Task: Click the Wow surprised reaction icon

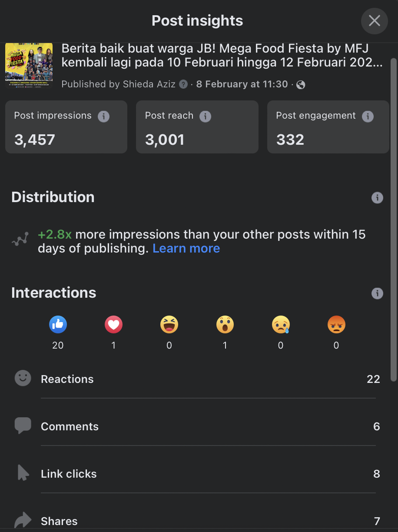Action: (225, 324)
